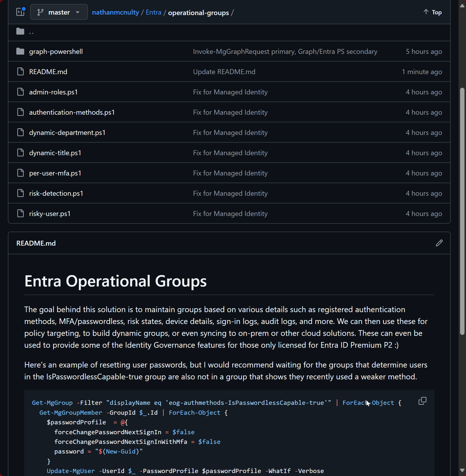Click file icon beside per-user-mfa.ps1
The width and height of the screenshot is (466, 476).
coord(20,173)
